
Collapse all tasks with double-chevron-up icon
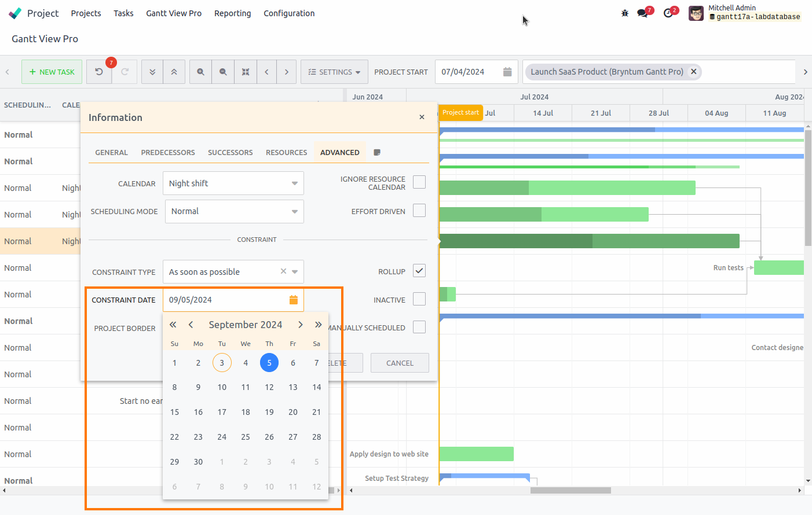(x=174, y=72)
